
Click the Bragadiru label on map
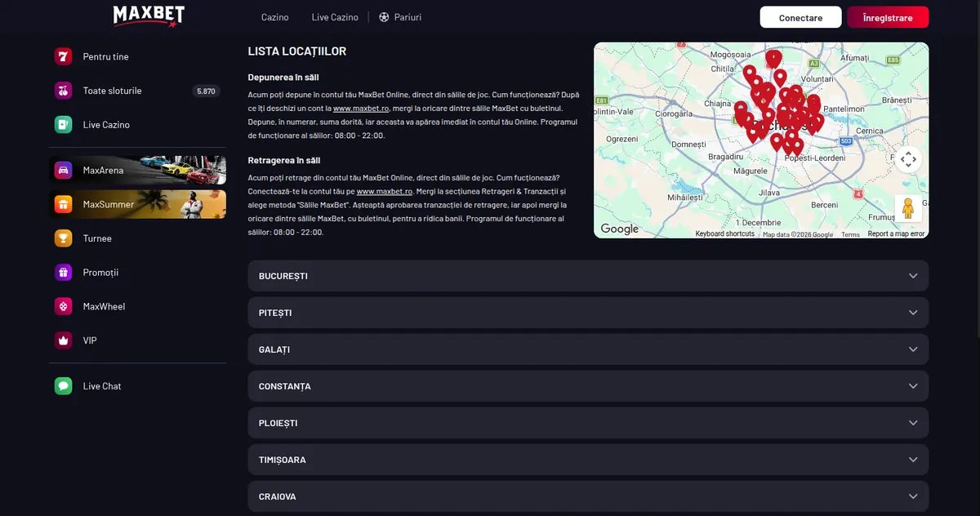726,155
